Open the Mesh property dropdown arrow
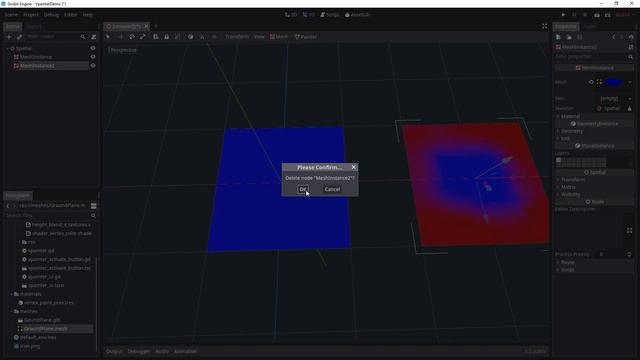This screenshot has height=360, width=640. tap(630, 82)
